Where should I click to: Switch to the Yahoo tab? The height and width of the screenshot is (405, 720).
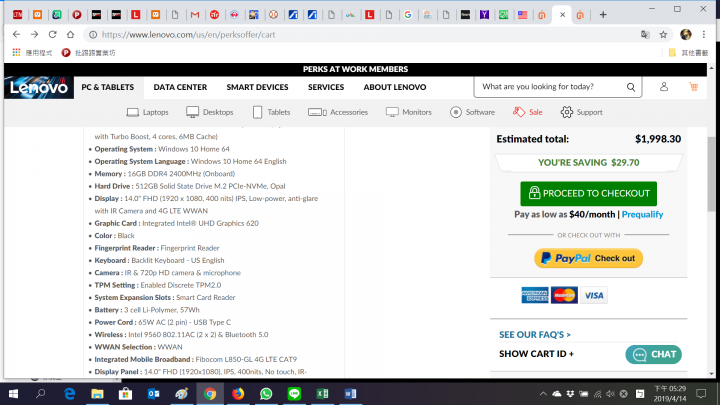pyautogui.click(x=484, y=15)
